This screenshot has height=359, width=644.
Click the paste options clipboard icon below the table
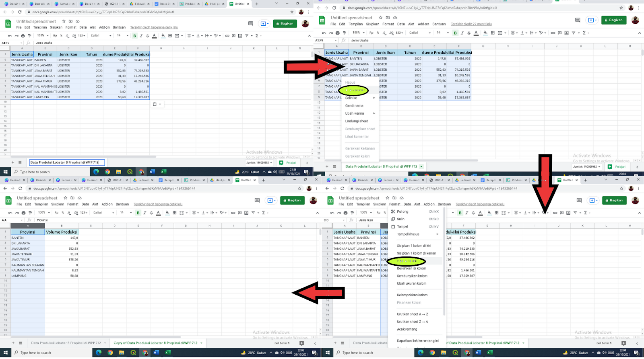(155, 104)
